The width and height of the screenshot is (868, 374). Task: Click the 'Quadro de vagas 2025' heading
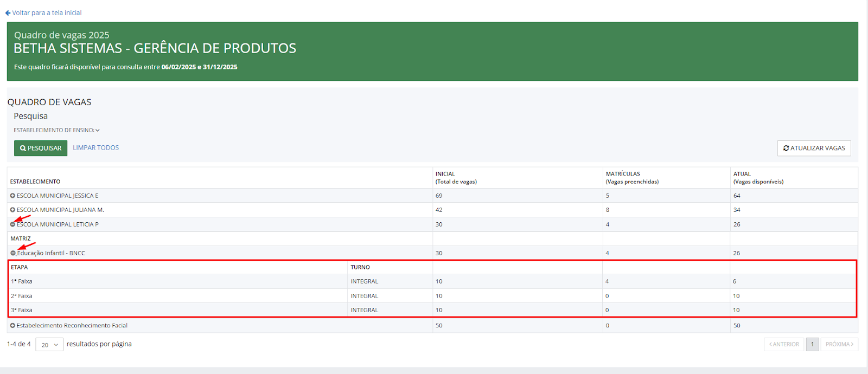point(62,35)
